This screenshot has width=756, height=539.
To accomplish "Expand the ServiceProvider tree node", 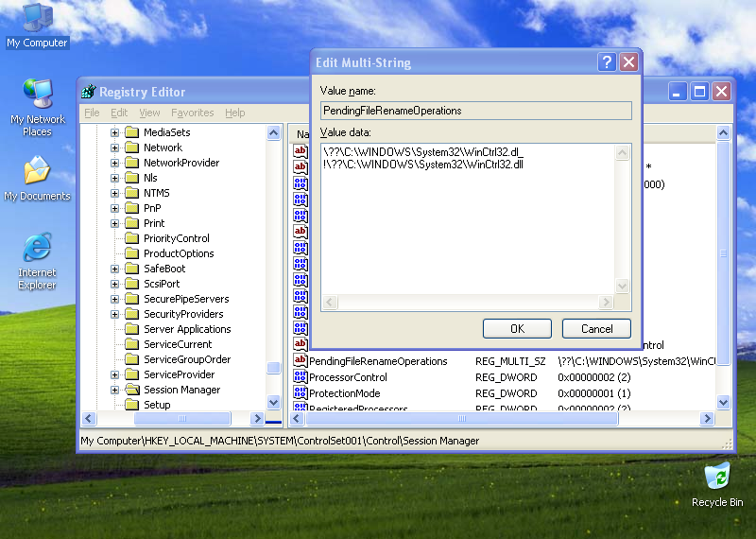I will point(114,374).
